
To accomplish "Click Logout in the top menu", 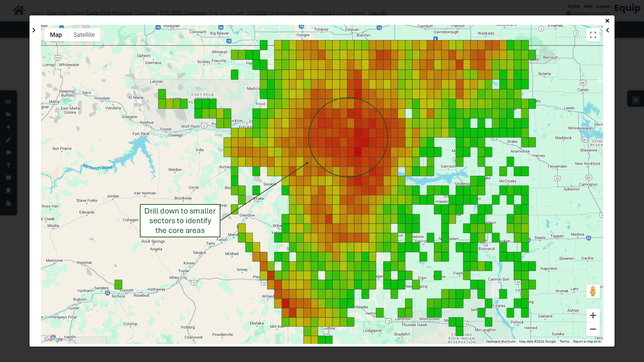I will click(603, 6).
